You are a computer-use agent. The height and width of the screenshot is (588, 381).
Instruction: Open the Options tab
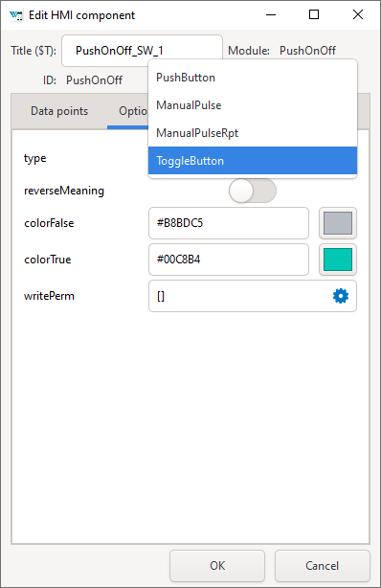tap(128, 111)
